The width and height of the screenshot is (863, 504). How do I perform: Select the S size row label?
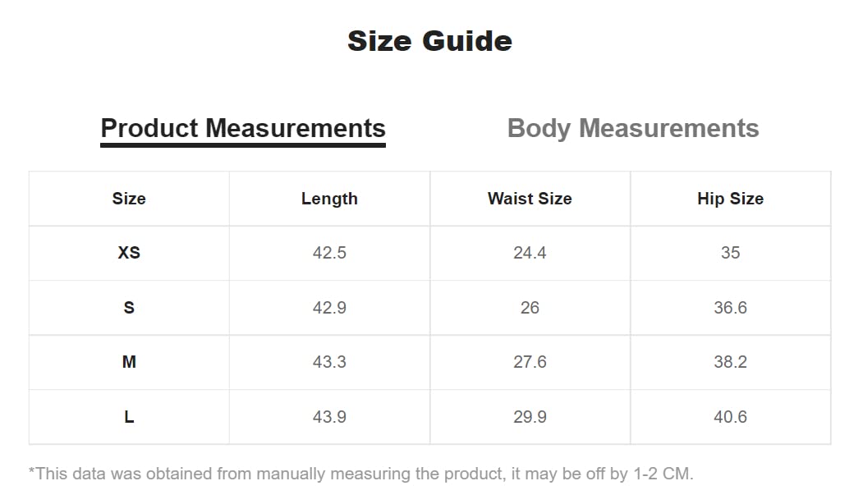tap(129, 308)
